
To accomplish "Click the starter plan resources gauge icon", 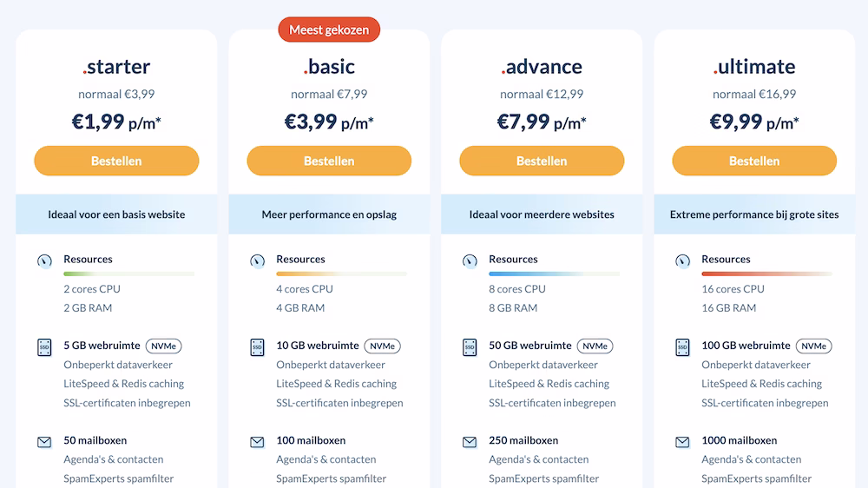I will point(45,260).
